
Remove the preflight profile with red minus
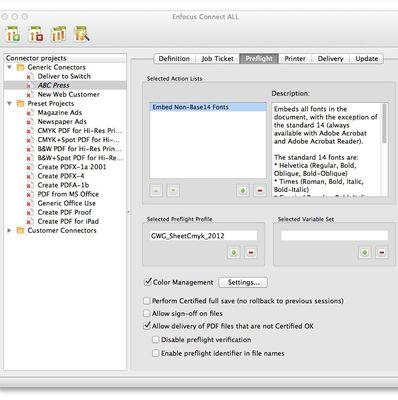click(x=251, y=253)
